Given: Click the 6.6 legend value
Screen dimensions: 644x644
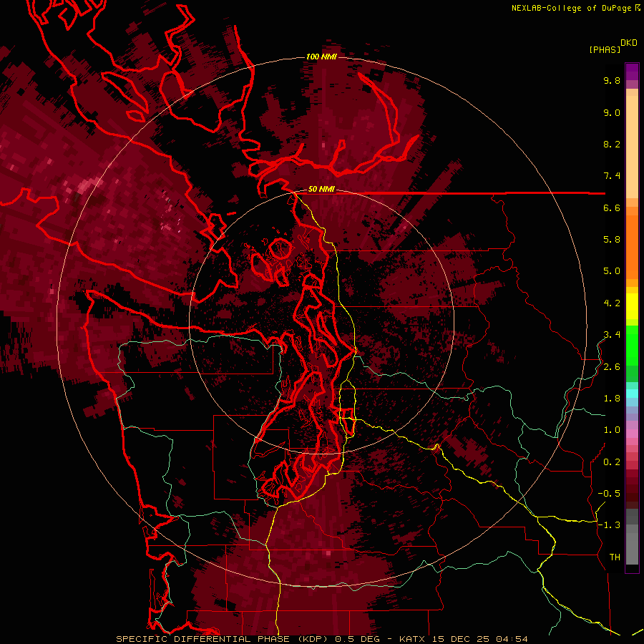Looking at the screenshot, I should pyautogui.click(x=612, y=208).
